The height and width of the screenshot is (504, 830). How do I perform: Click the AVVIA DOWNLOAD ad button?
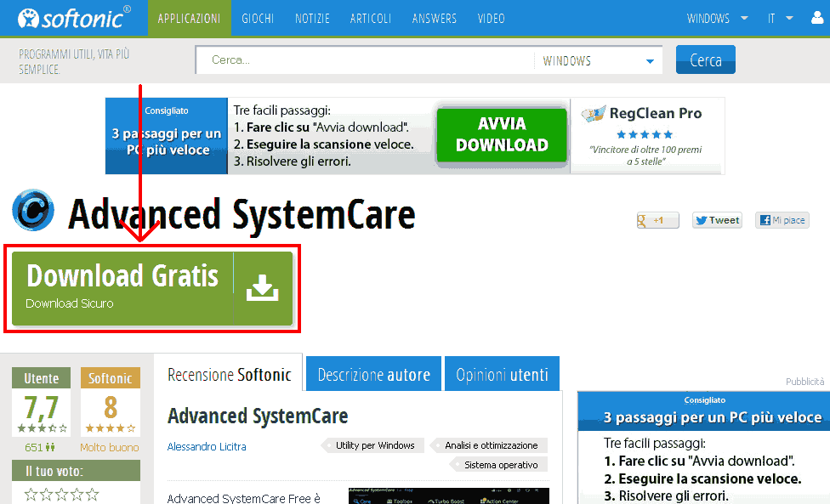pos(502,135)
